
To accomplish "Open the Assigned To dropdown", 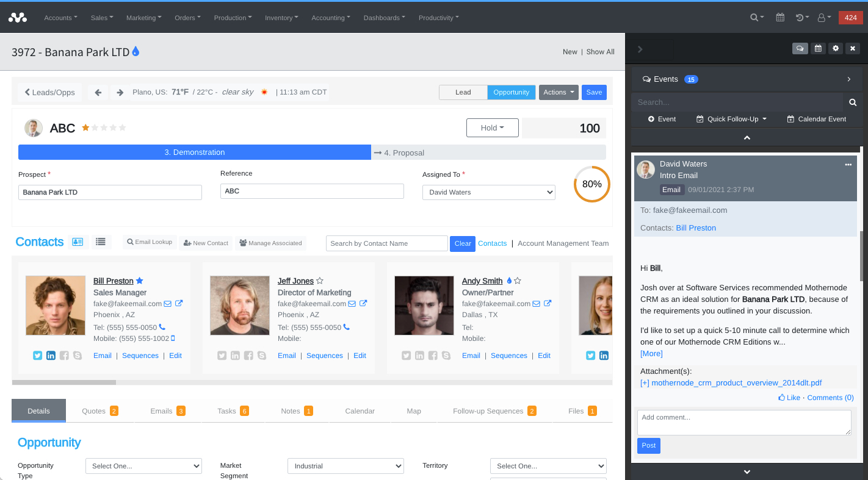I will (x=489, y=192).
